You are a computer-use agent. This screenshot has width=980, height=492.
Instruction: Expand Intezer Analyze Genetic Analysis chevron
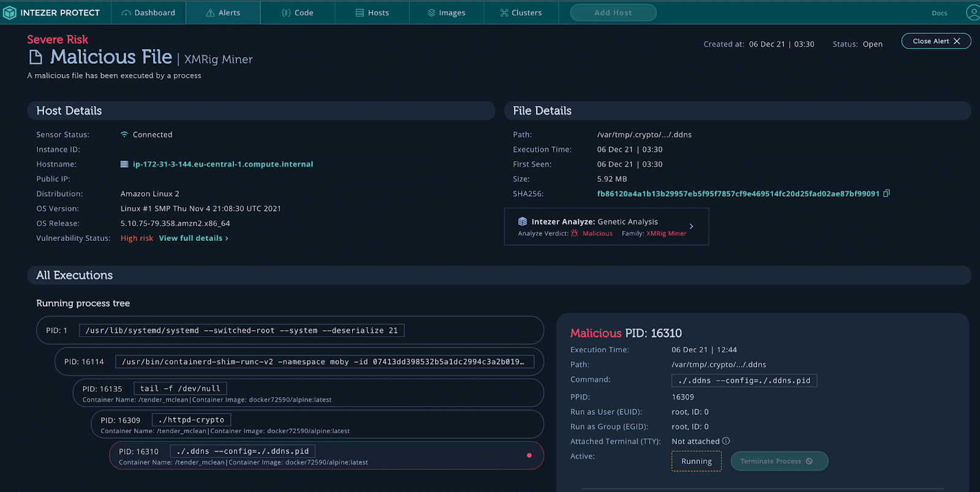[692, 226]
